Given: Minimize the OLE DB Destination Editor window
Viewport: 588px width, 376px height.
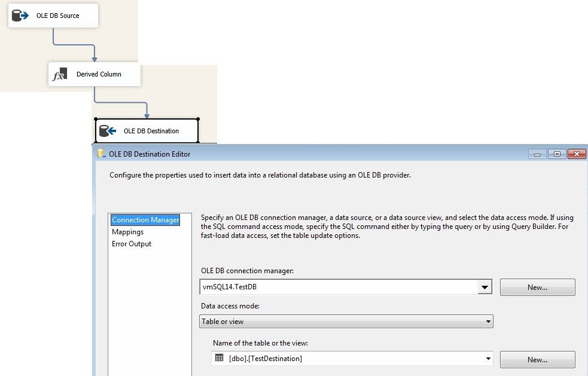Looking at the screenshot, I should coord(537,154).
